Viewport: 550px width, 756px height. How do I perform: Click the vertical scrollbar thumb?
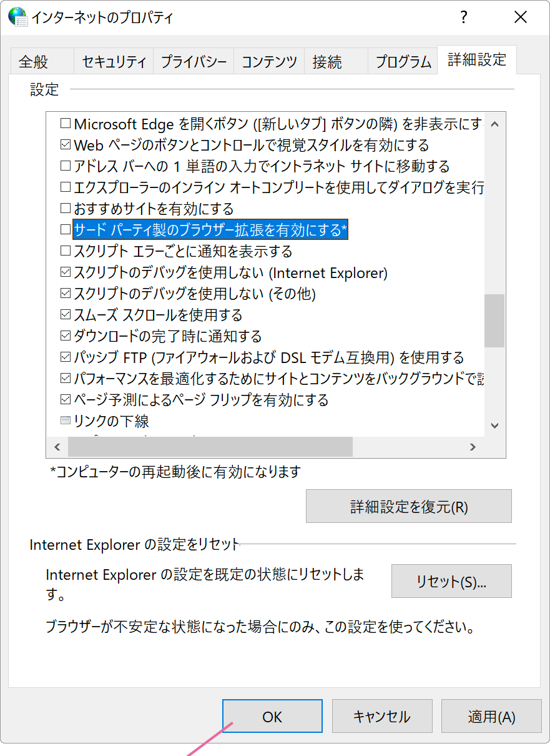coord(495,321)
